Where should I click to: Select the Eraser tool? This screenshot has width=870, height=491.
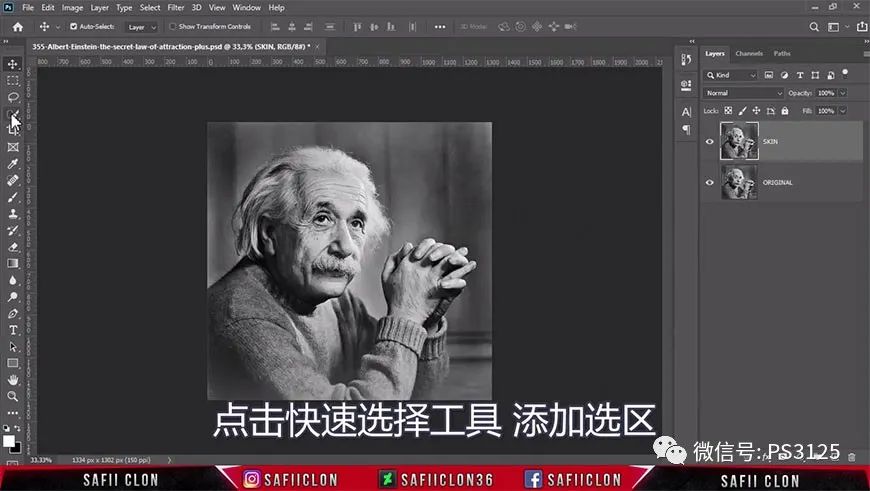click(12, 247)
